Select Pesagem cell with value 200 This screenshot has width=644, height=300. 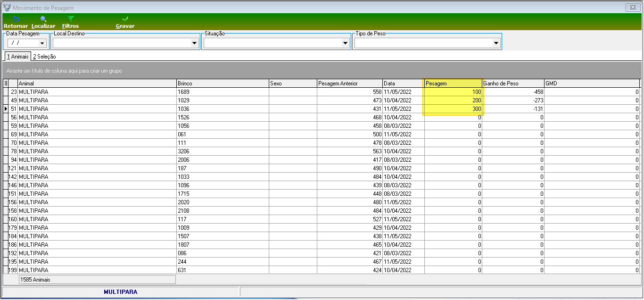click(453, 100)
